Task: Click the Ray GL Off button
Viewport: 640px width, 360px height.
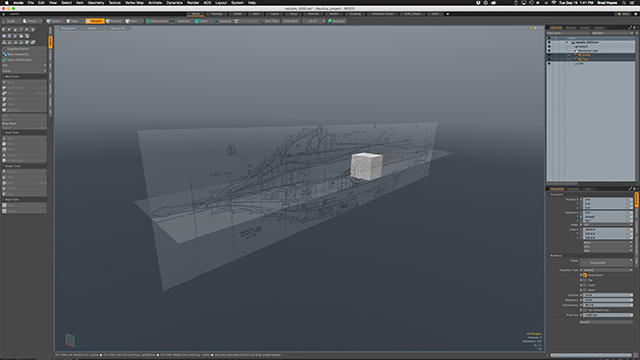Action: 118,28
